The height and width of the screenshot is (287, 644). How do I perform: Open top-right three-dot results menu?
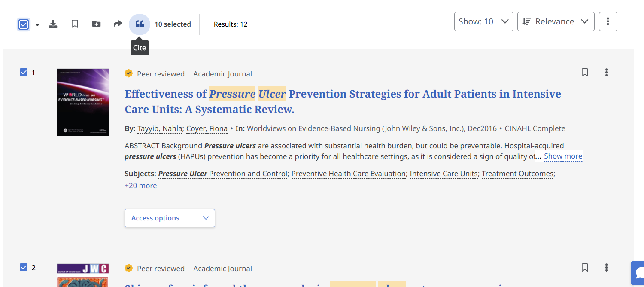tap(608, 21)
